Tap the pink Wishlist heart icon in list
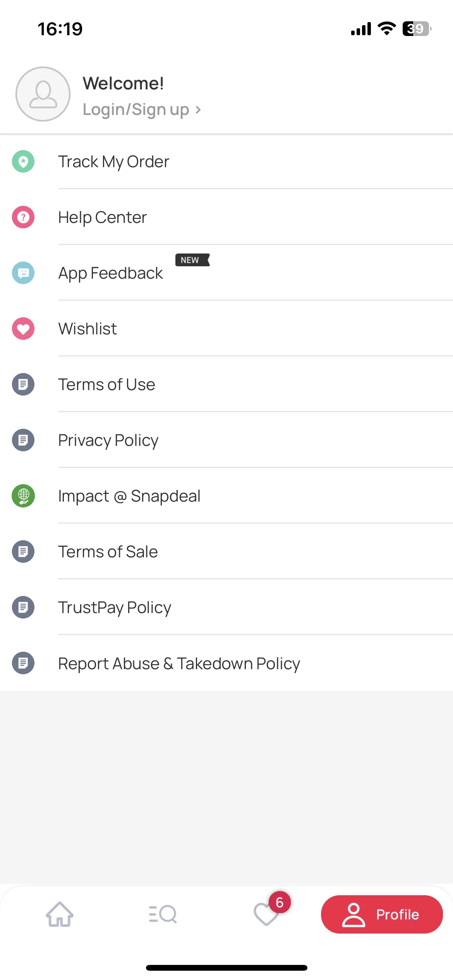 23,329
